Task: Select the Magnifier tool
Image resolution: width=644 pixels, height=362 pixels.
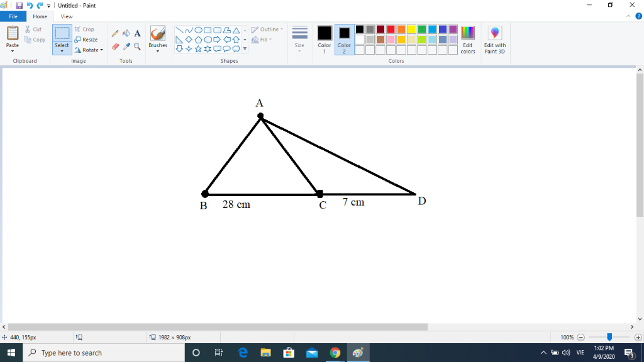Action: pos(138,47)
